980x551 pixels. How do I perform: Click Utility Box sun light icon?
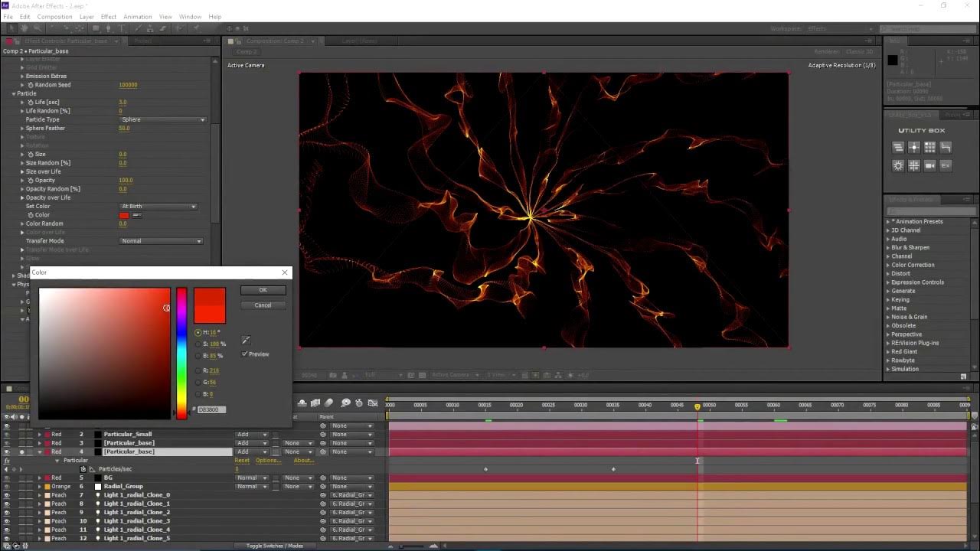coord(899,165)
